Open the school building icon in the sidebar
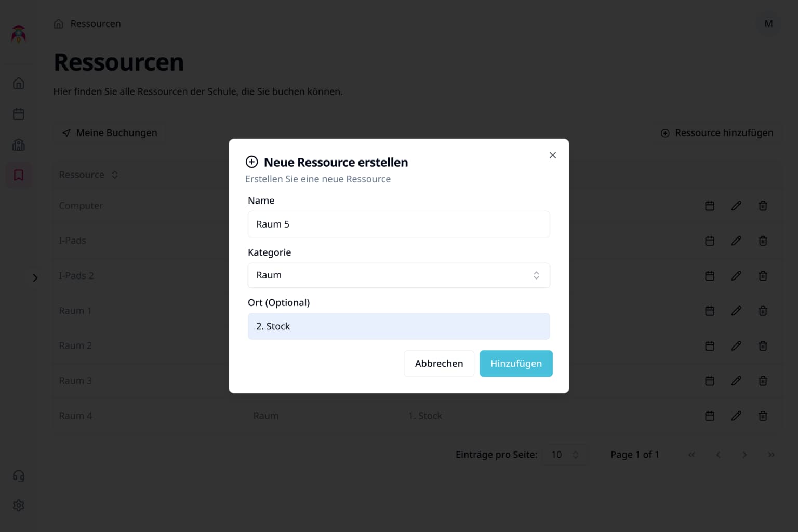798x532 pixels. coord(19,145)
